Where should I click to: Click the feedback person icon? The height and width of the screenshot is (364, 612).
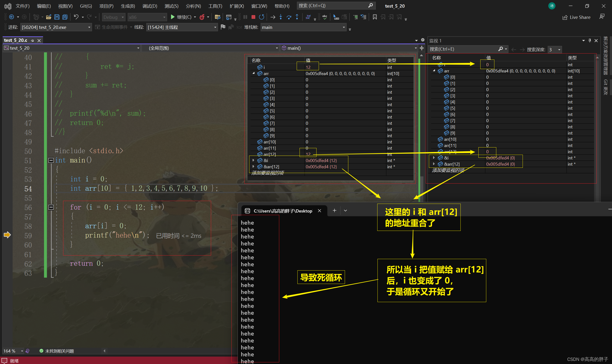(602, 17)
